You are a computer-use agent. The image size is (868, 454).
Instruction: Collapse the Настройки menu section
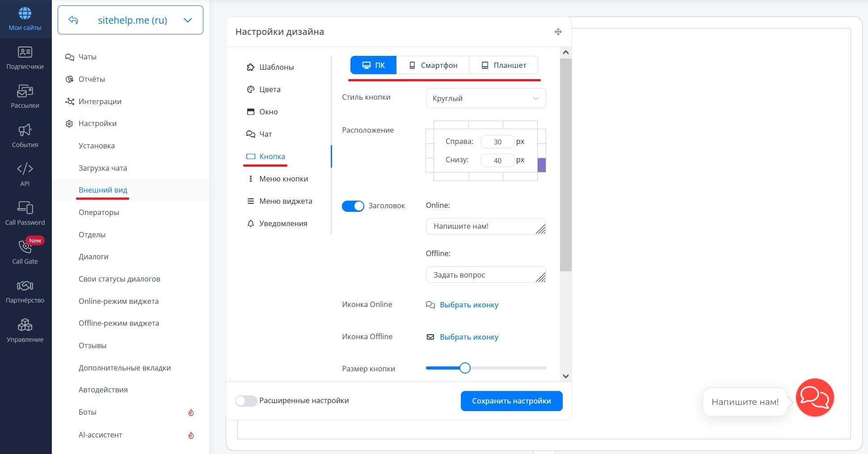coord(97,123)
